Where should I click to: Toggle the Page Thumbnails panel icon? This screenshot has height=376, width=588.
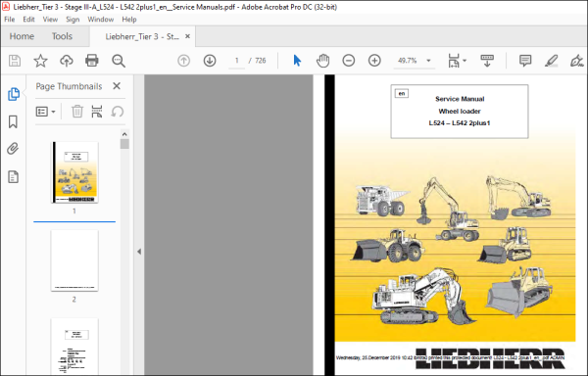[x=13, y=94]
